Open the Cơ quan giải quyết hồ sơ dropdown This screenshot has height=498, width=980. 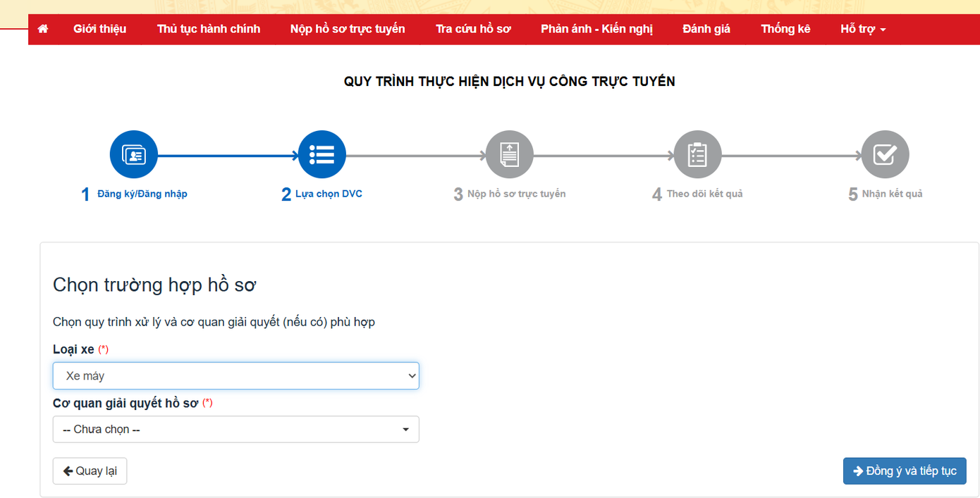(235, 429)
